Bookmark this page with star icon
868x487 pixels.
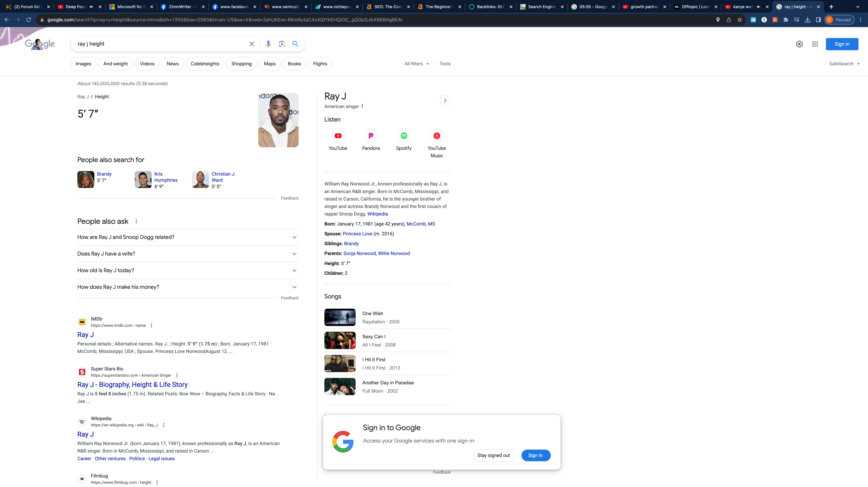[x=740, y=20]
